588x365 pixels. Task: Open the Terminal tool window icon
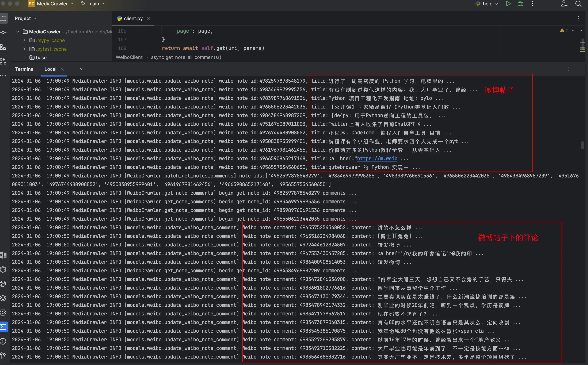tap(3, 327)
